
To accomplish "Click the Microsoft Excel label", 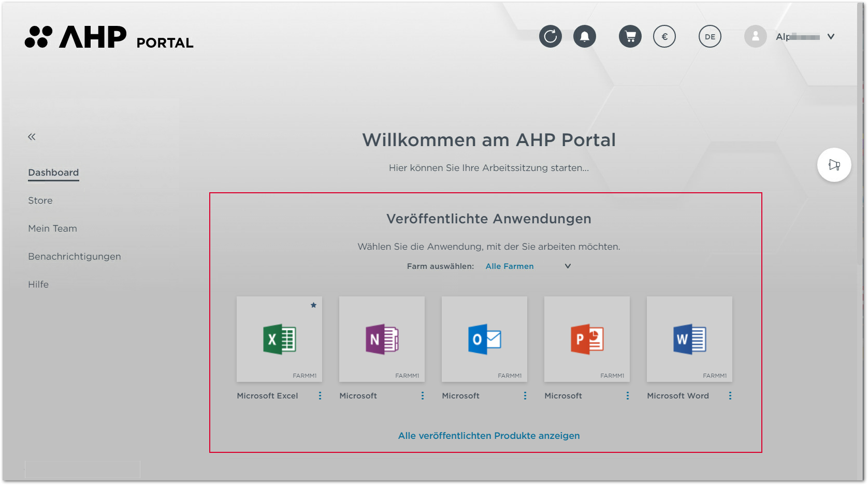I will (267, 396).
